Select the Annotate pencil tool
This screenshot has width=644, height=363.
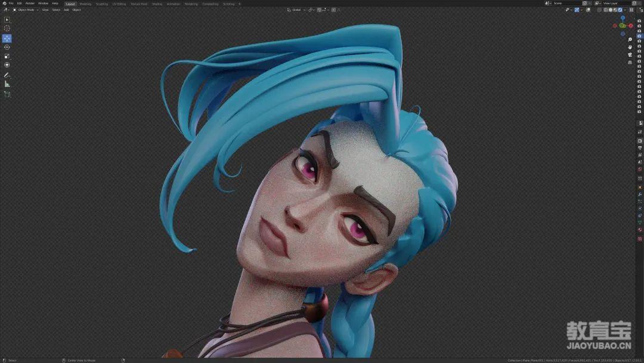tap(7, 75)
